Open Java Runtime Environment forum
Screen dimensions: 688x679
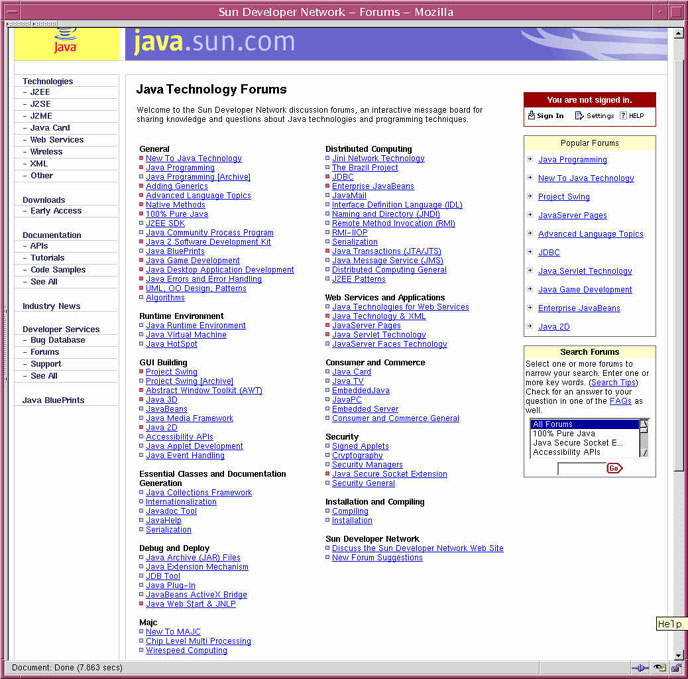pyautogui.click(x=196, y=325)
